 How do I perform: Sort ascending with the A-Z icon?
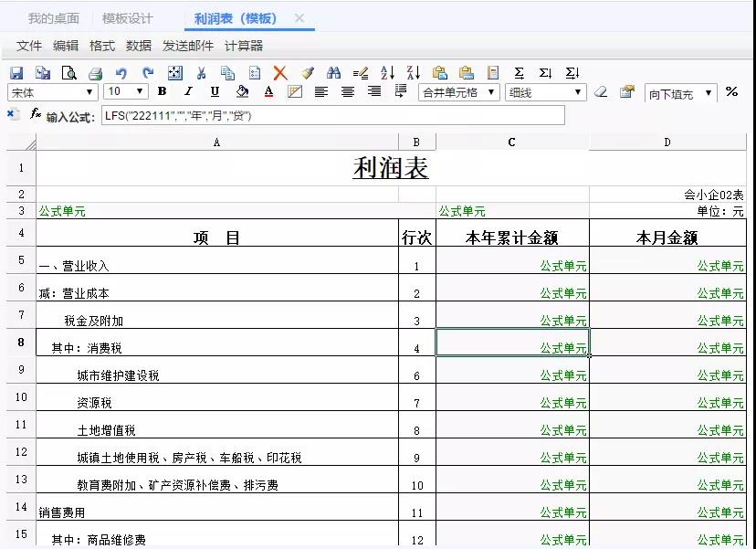(387, 73)
